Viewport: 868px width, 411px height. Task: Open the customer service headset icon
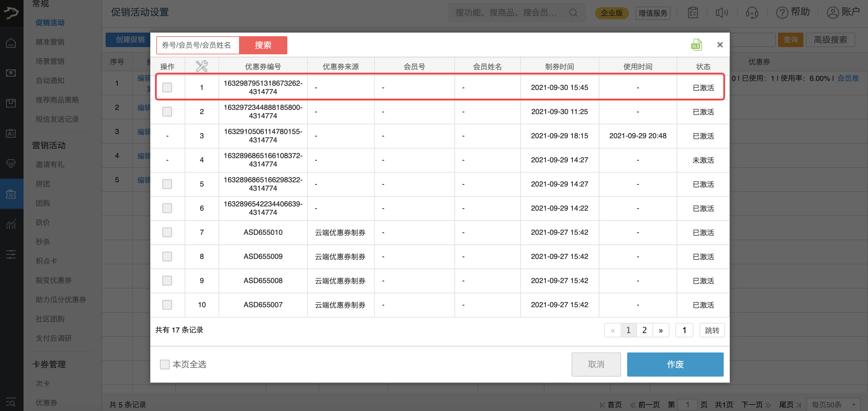752,13
